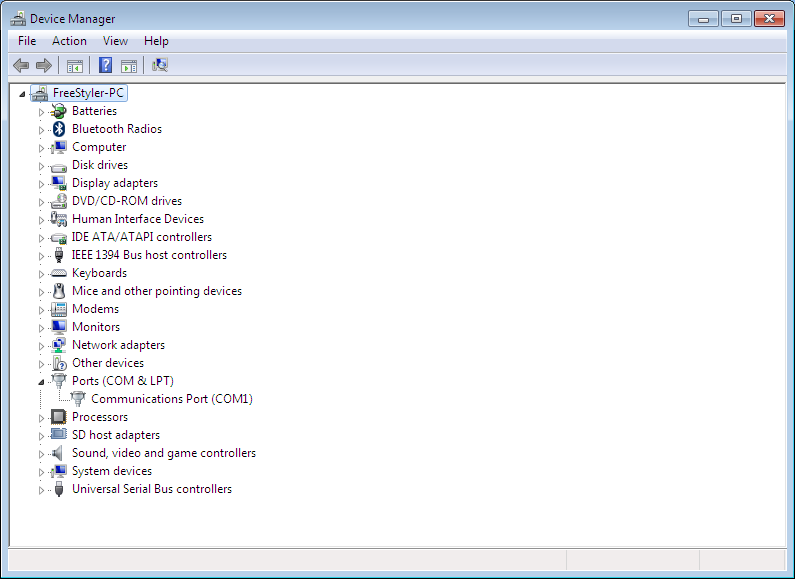Select the IEEE 1394 Bus host icon

tap(59, 255)
